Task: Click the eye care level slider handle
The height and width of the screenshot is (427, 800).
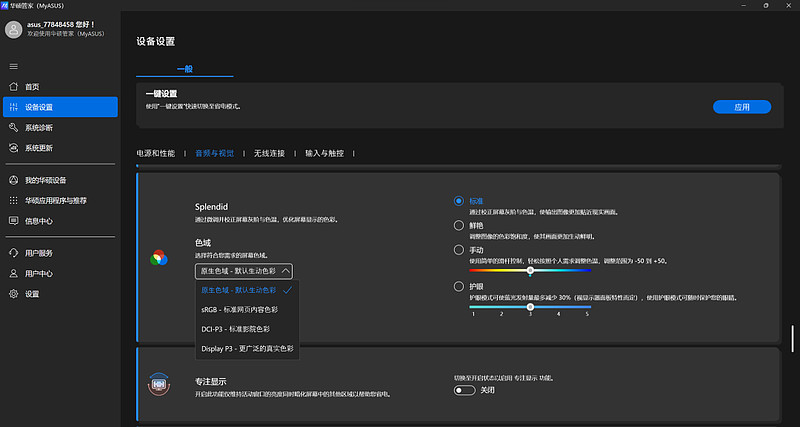Action: pos(530,307)
